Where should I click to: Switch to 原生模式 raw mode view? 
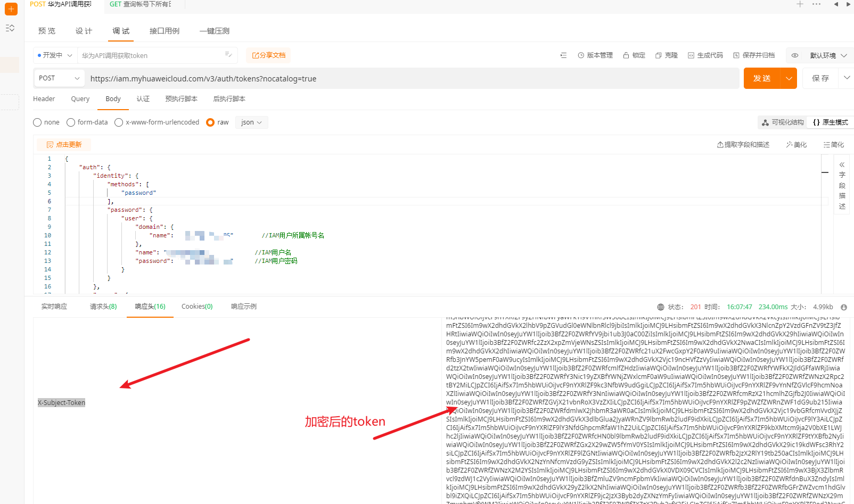[x=830, y=122]
